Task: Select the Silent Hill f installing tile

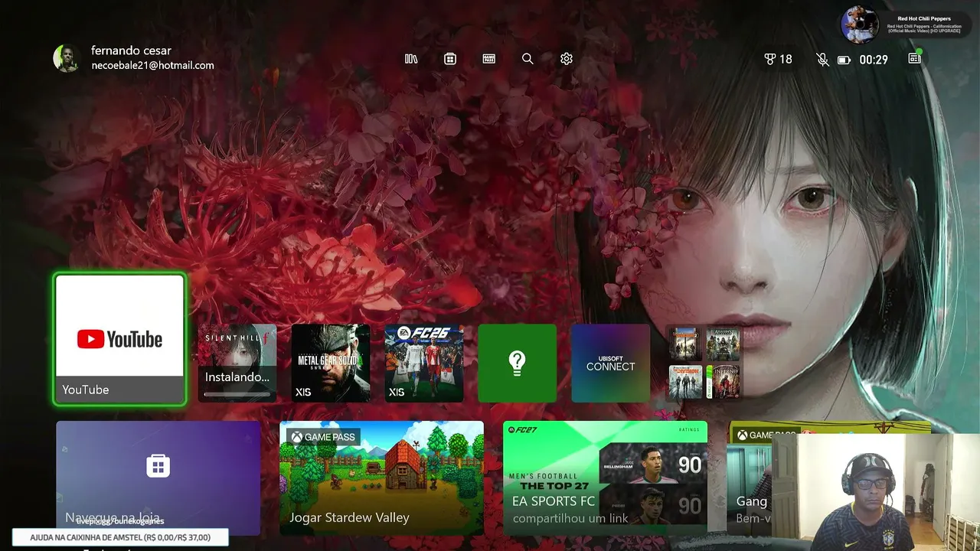Action: (x=237, y=363)
